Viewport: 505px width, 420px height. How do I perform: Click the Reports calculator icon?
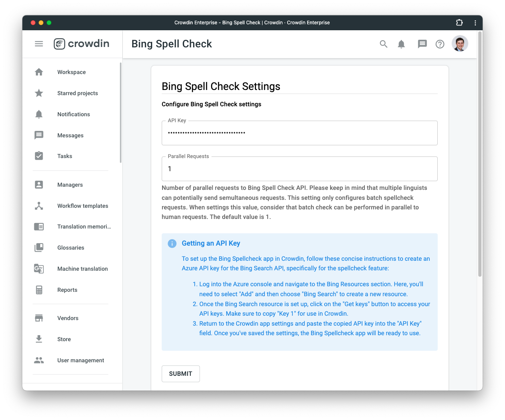[39, 290]
